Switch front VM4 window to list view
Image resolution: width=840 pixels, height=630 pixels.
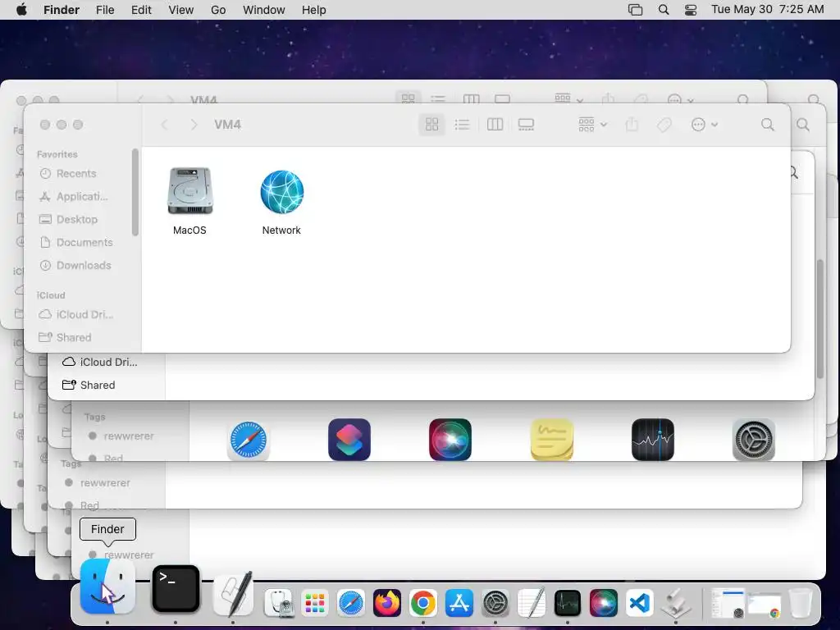click(462, 125)
